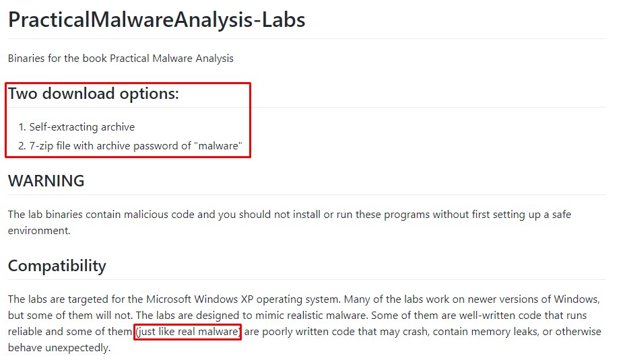This screenshot has width=623, height=364.
Task: Click the word 'environment.' ending the warning
Action: (x=38, y=230)
